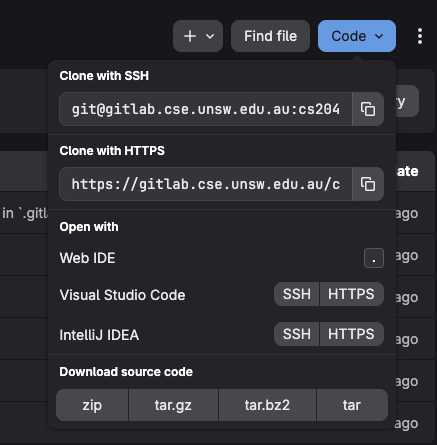
Task: Click the IntelliJ IDEA label
Action: 99,335
